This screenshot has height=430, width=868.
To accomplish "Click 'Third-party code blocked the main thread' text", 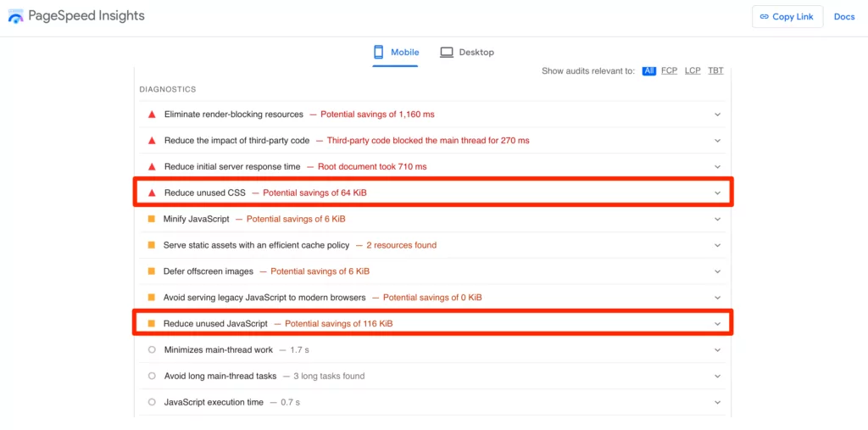I will coord(428,141).
